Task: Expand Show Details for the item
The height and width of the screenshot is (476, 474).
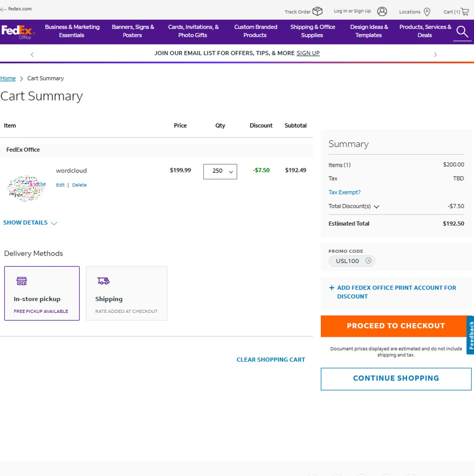Action: pyautogui.click(x=30, y=223)
